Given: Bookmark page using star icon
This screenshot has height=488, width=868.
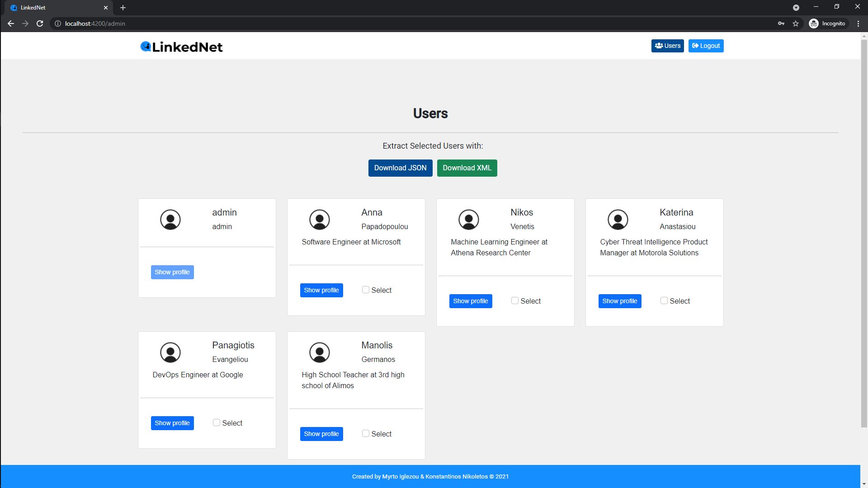Looking at the screenshot, I should (x=796, y=23).
